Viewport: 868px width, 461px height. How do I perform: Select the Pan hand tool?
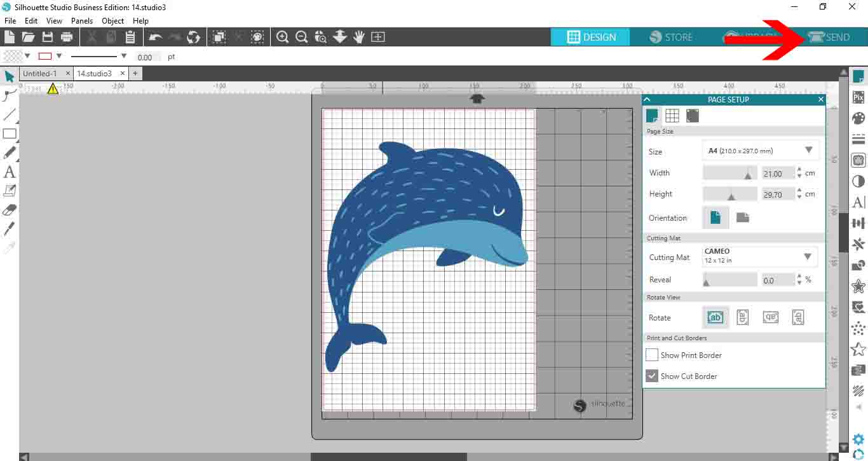point(359,37)
